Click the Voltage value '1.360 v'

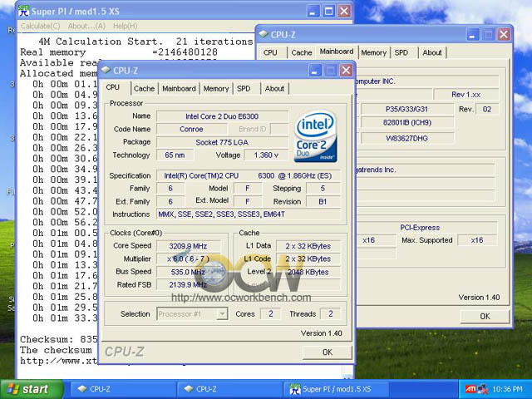[x=266, y=155]
